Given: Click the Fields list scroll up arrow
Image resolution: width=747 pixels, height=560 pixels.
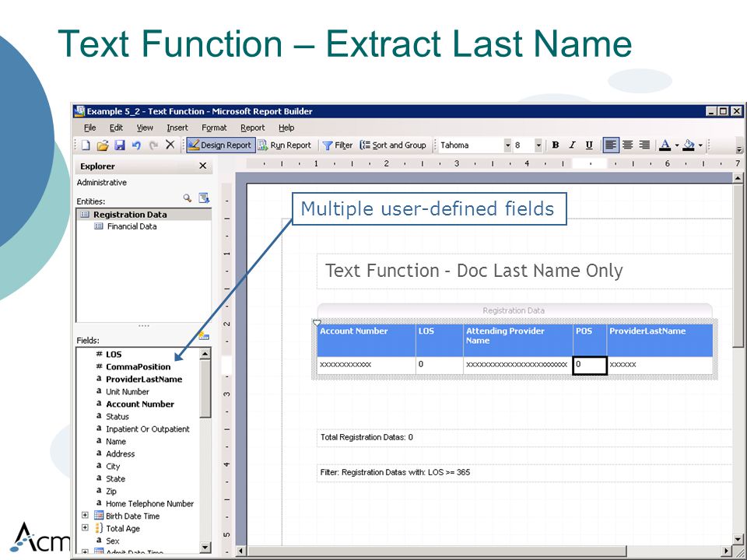Looking at the screenshot, I should click(x=205, y=353).
